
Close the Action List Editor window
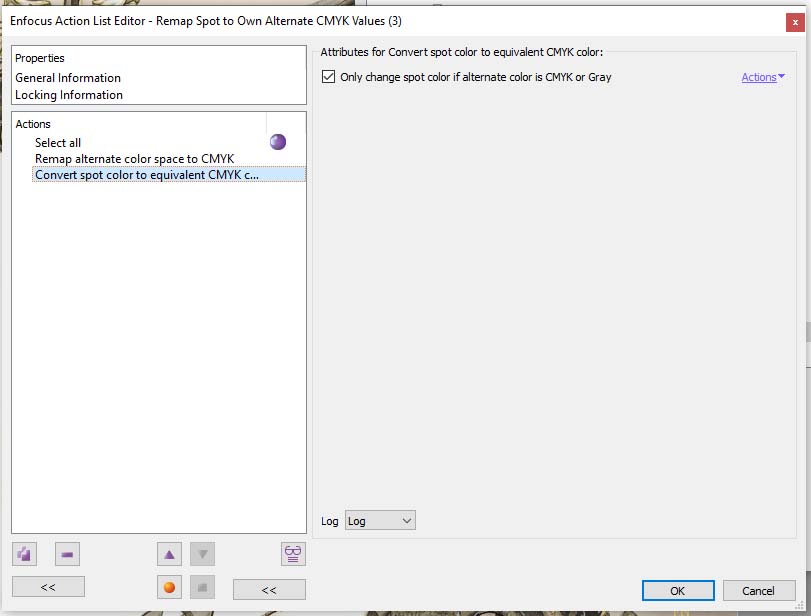(x=795, y=22)
